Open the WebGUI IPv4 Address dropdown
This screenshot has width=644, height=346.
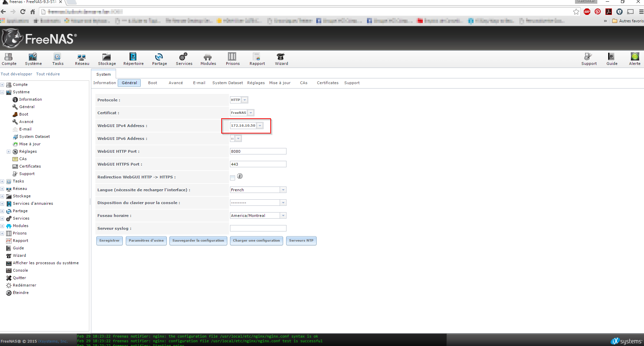260,126
